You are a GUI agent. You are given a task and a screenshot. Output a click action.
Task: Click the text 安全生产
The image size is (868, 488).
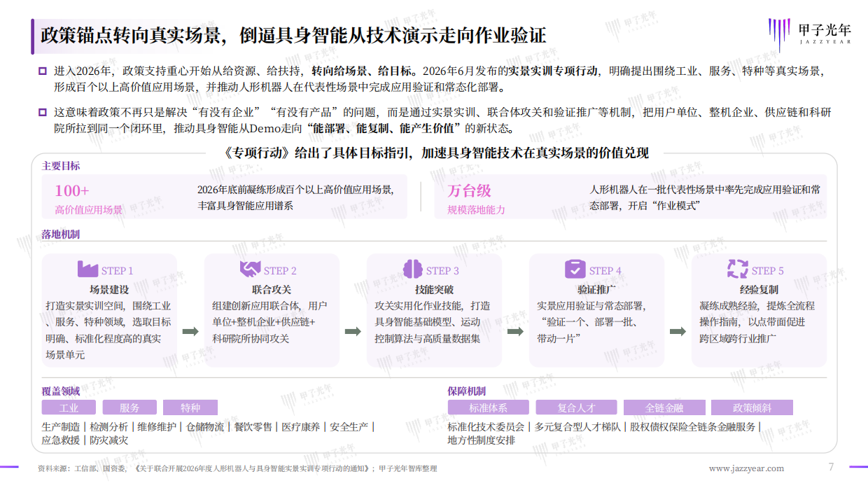[x=349, y=426]
